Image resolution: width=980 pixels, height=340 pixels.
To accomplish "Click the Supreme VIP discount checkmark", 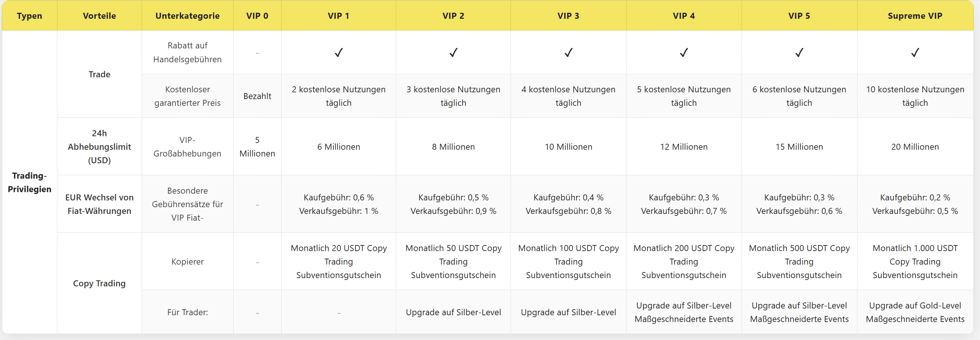I will [915, 53].
